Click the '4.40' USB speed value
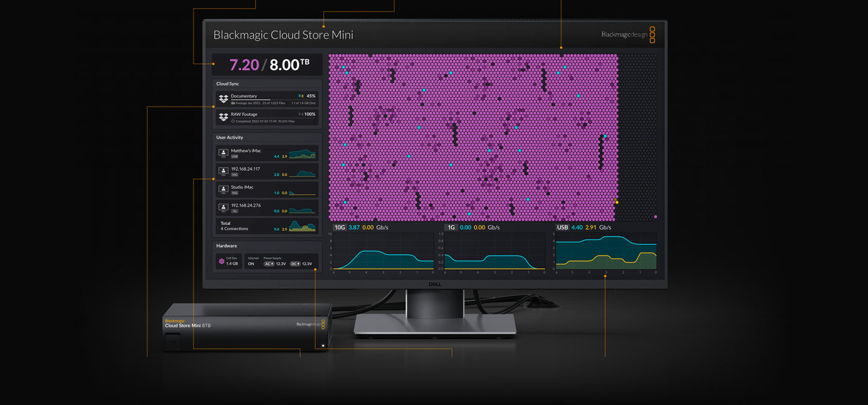Viewport: 868px width, 405px height. click(x=577, y=228)
